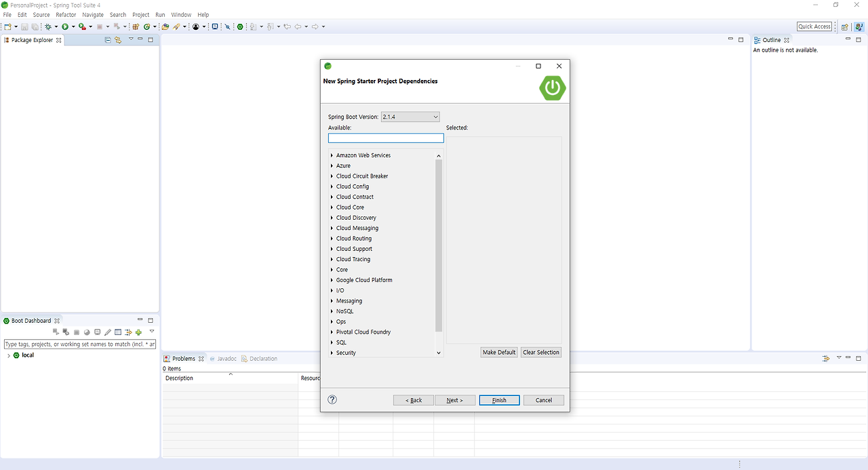Select the Cloud Circuit Breaker row

pyautogui.click(x=362, y=176)
